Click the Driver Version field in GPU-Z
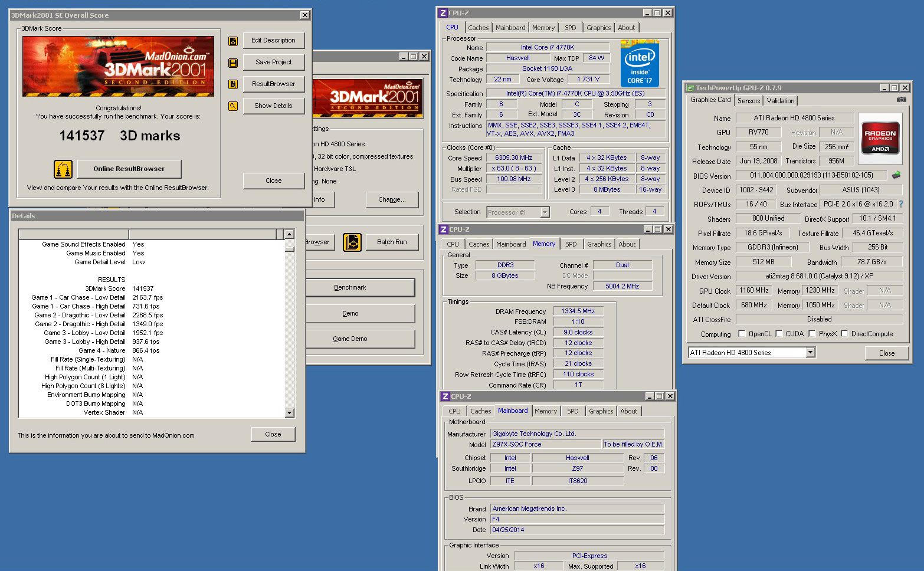Image resolution: width=924 pixels, height=571 pixels. tap(819, 276)
